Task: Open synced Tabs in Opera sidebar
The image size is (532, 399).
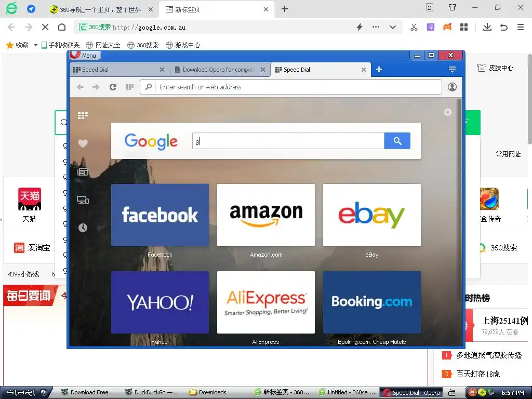Action: tap(83, 200)
